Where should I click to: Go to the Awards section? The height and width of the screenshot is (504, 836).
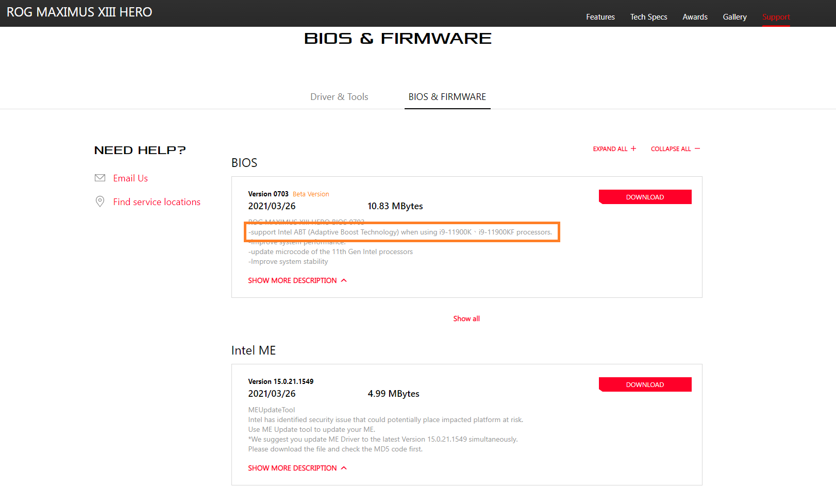coord(695,17)
